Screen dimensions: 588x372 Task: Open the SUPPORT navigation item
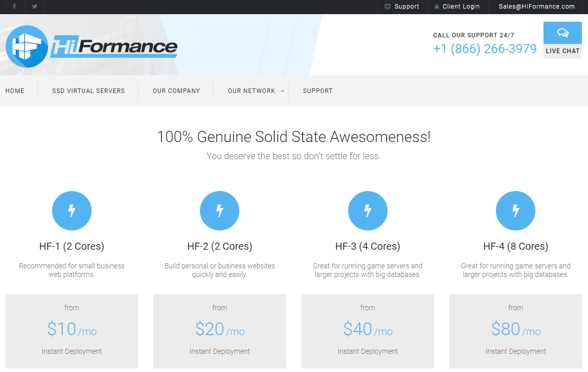pyautogui.click(x=318, y=91)
